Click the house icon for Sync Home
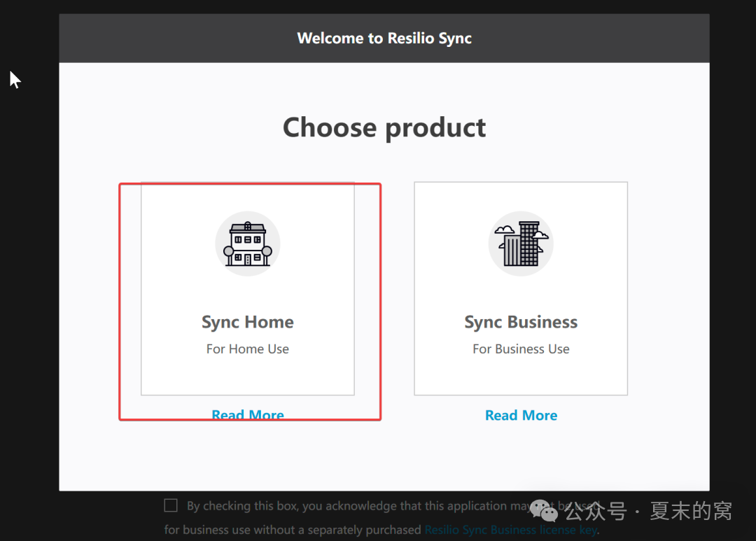This screenshot has height=541, width=756. (247, 244)
